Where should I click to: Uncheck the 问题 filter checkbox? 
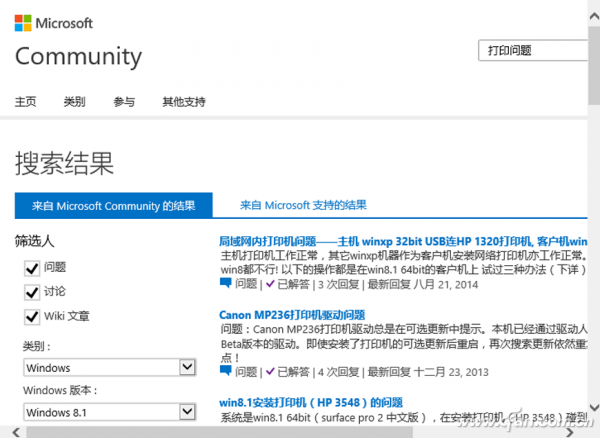[x=32, y=268]
